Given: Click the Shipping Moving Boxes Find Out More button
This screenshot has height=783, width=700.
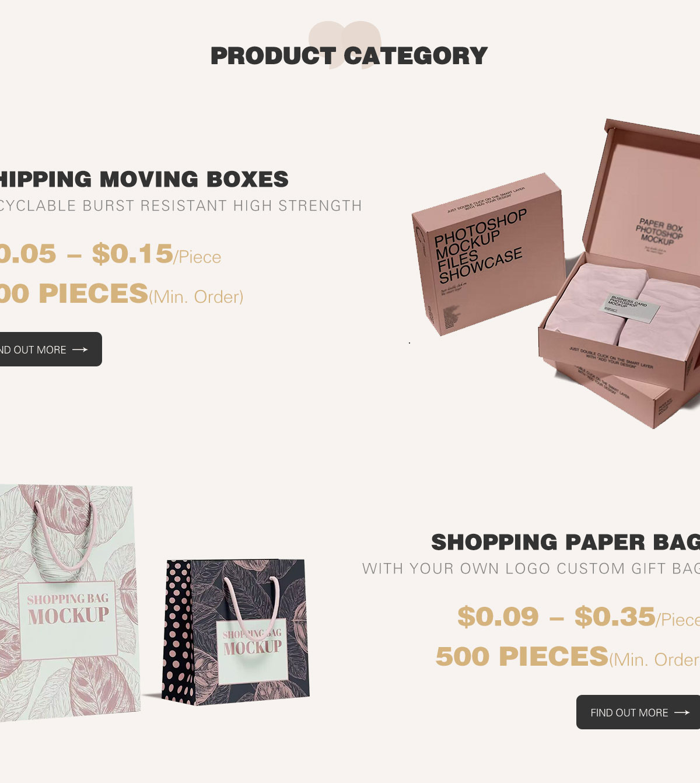Looking at the screenshot, I should pos(50,349).
